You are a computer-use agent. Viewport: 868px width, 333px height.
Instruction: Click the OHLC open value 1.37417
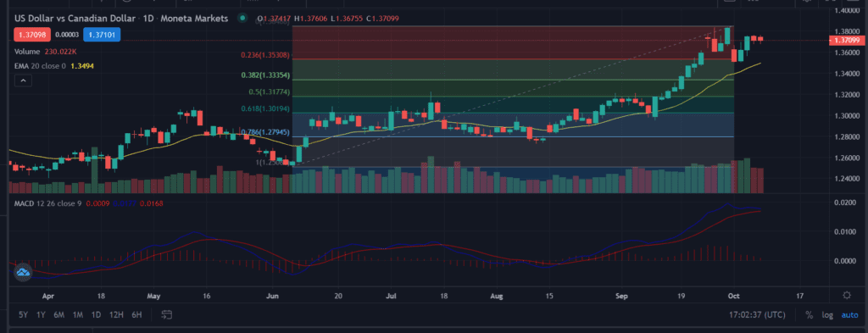click(x=277, y=19)
